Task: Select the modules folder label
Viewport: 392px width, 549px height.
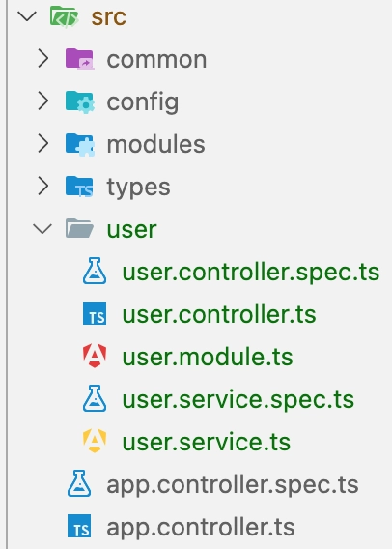Action: (x=156, y=144)
